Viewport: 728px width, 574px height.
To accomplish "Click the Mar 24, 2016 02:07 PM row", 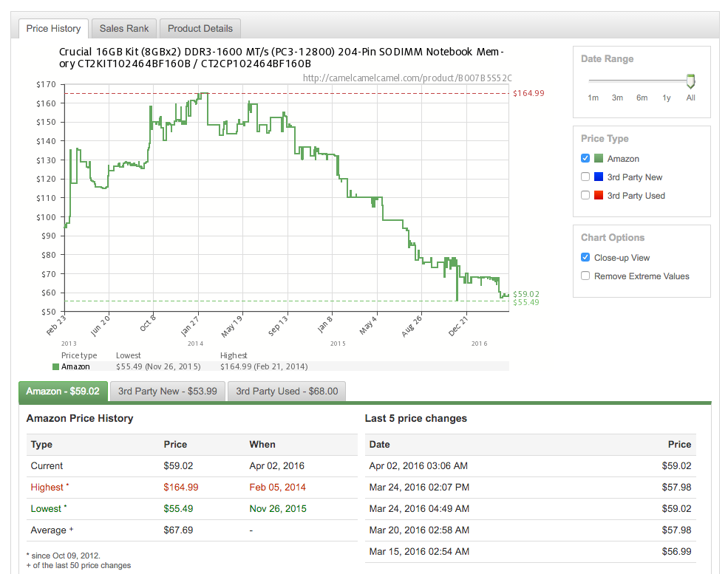I will (x=530, y=488).
